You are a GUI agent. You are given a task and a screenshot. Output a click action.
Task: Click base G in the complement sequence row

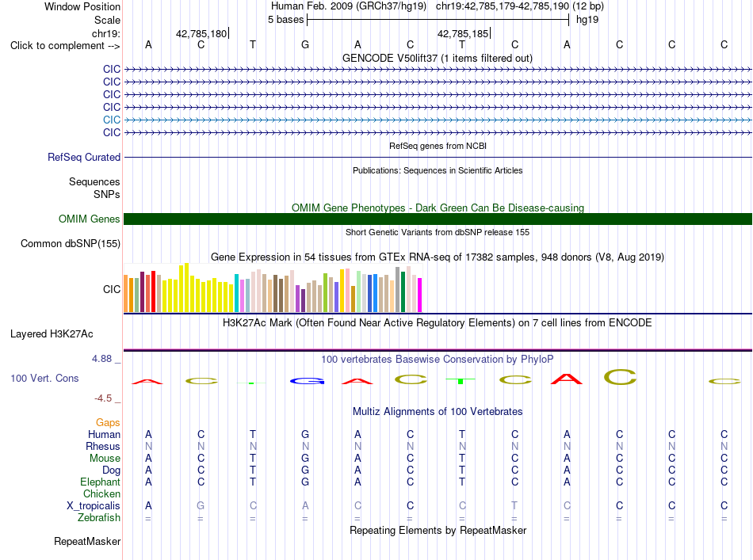click(x=305, y=44)
